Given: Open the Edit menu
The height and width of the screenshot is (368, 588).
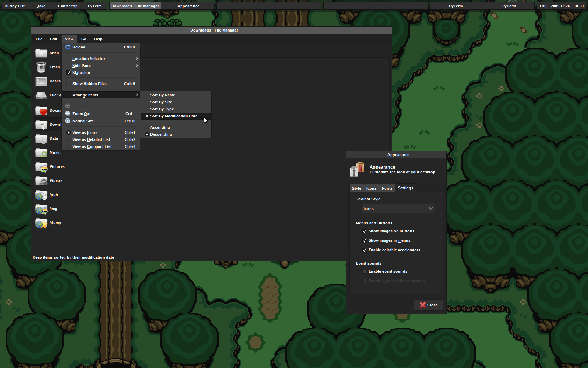Looking at the screenshot, I should (x=54, y=39).
